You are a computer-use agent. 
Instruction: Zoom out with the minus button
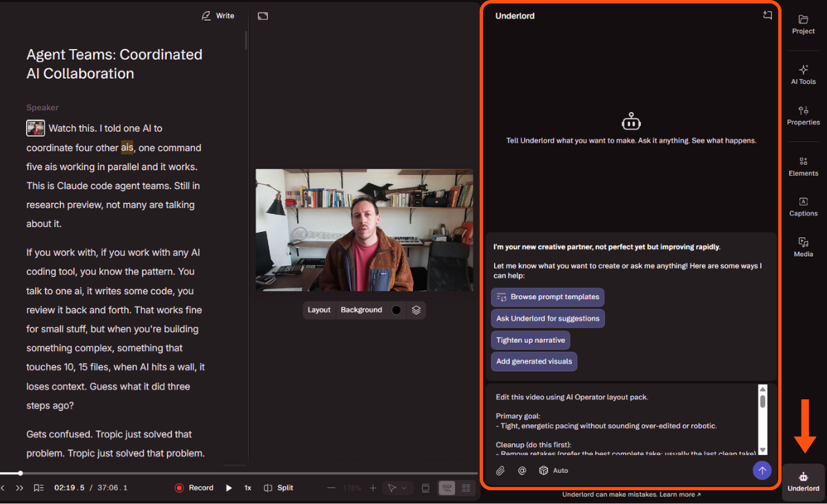point(331,487)
